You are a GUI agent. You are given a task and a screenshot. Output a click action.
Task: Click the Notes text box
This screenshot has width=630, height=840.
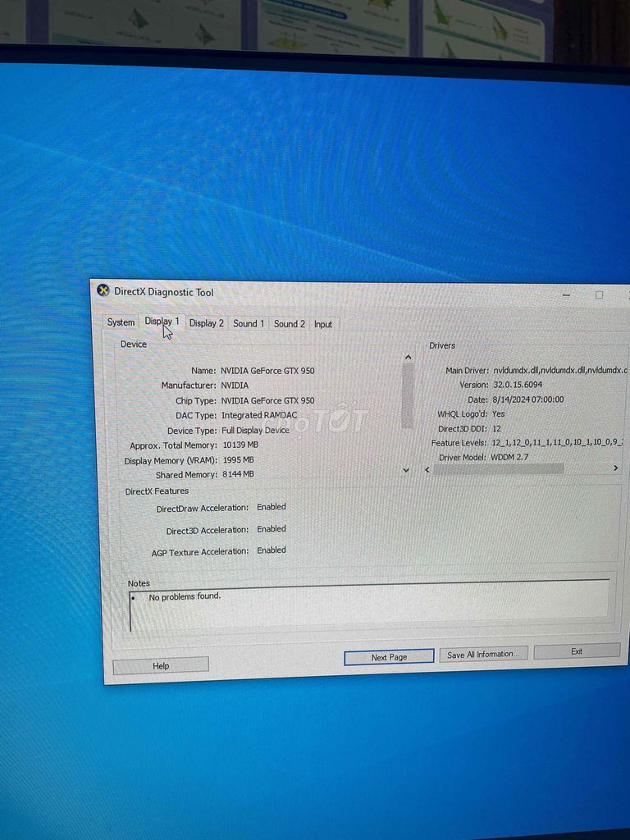tap(369, 605)
